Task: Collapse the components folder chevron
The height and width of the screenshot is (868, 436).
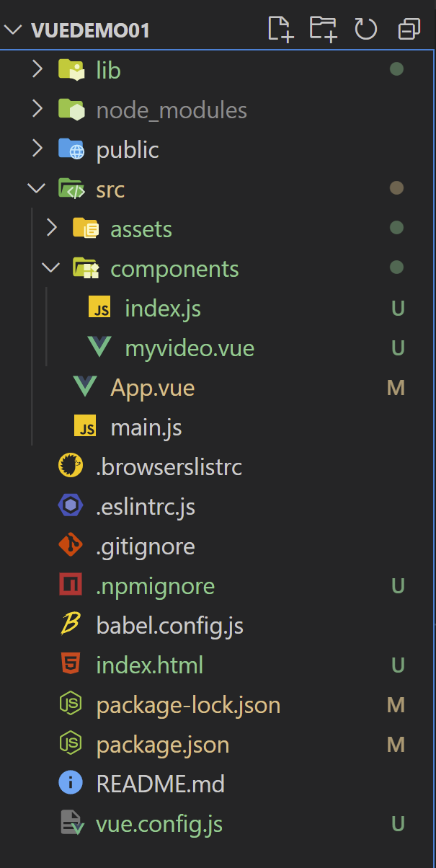Action: click(x=50, y=268)
